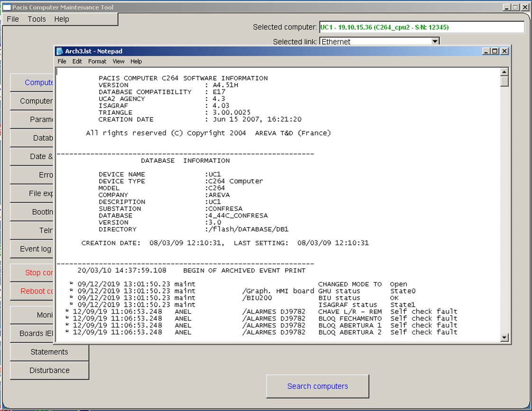
Task: Open File menu in Pacis Maintenance Tool
Action: point(13,19)
